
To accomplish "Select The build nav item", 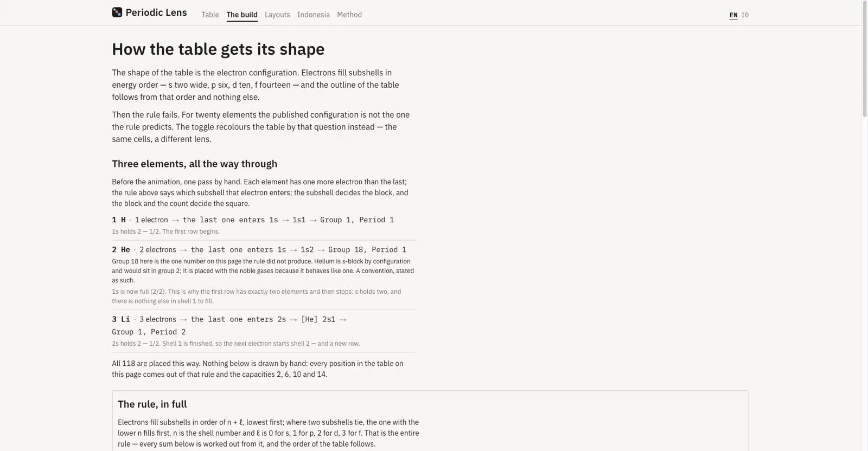I will pos(242,15).
